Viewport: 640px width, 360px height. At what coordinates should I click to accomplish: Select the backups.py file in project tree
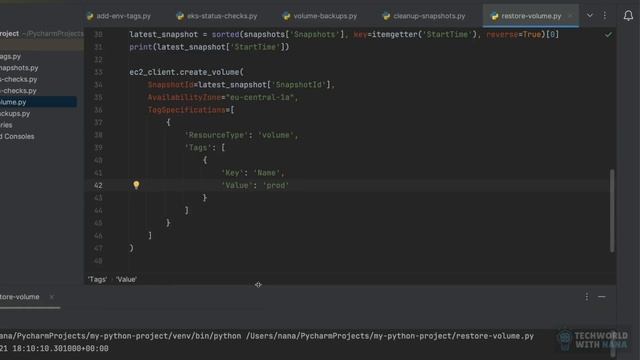pyautogui.click(x=15, y=113)
